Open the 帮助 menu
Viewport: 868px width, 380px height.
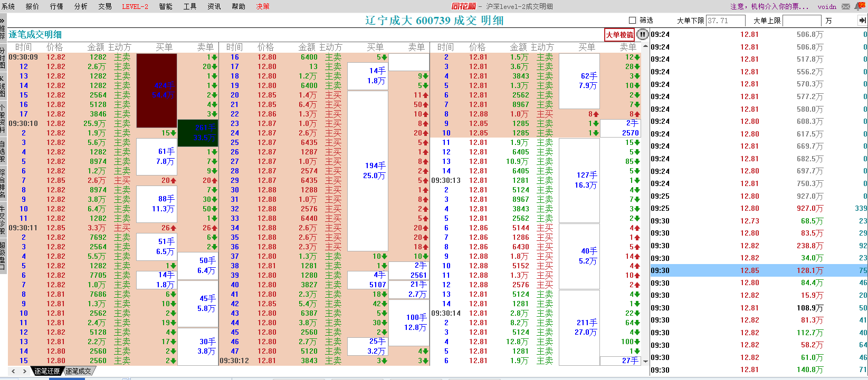(x=239, y=6)
